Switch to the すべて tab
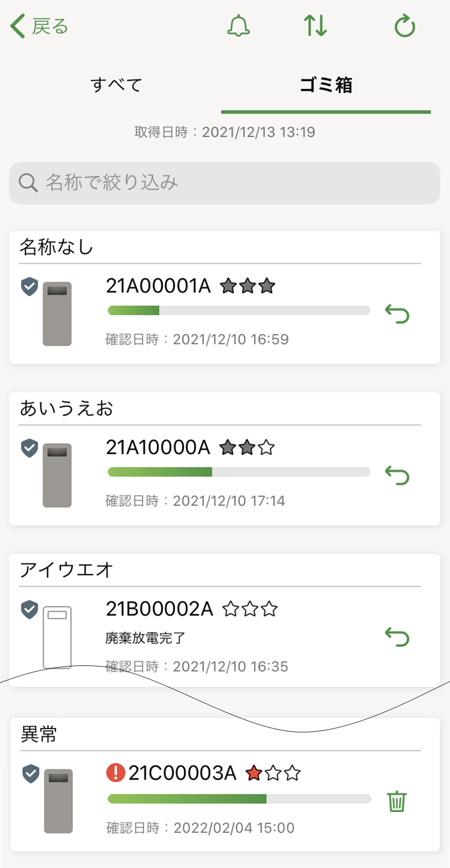This screenshot has height=868, width=450. (x=116, y=85)
